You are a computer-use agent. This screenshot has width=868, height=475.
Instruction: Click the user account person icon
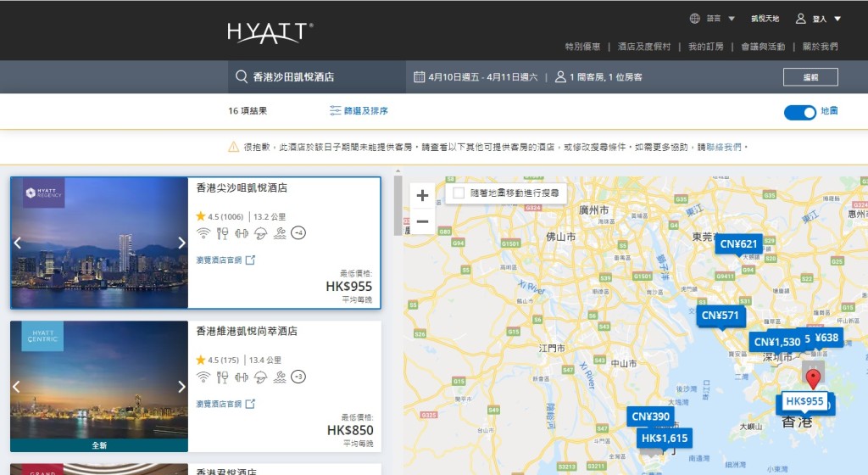coord(800,19)
